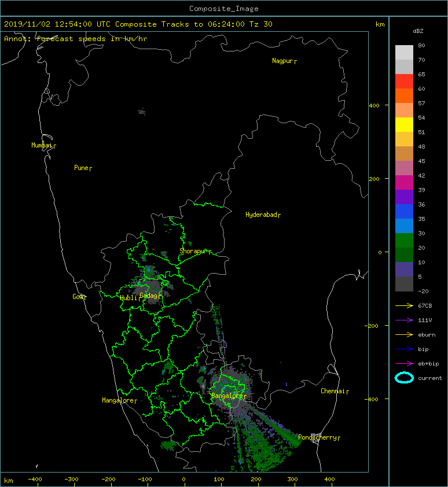Click the yellow 67CB track arrow in legend
Screen dimensions: 448x487
click(x=404, y=306)
